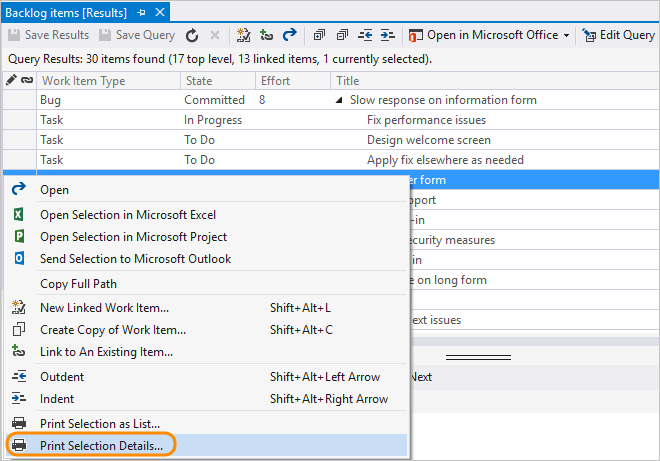Click the Collapse All toolbar icon

[342, 35]
